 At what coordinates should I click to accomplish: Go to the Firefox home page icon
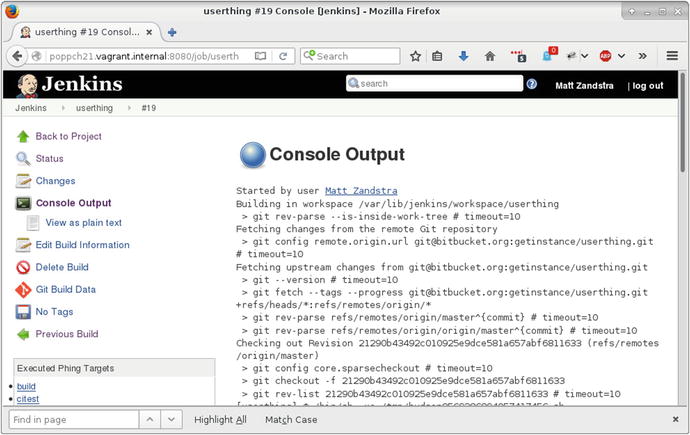(490, 56)
